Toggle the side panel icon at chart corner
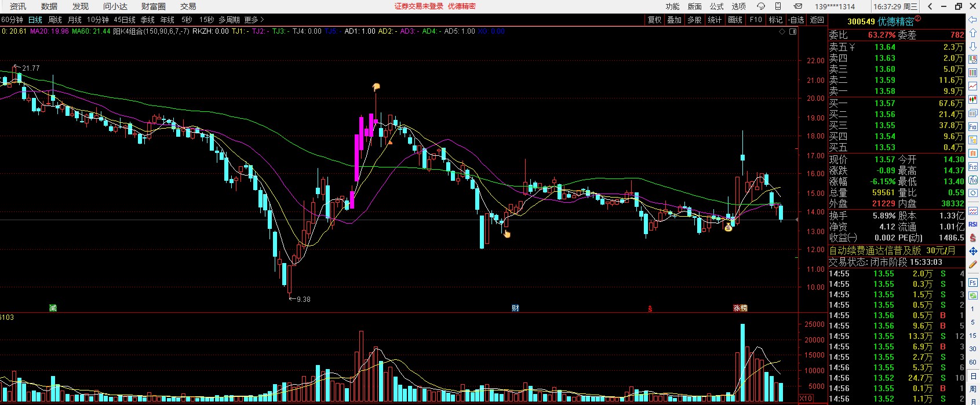The image size is (980, 405). click(793, 32)
